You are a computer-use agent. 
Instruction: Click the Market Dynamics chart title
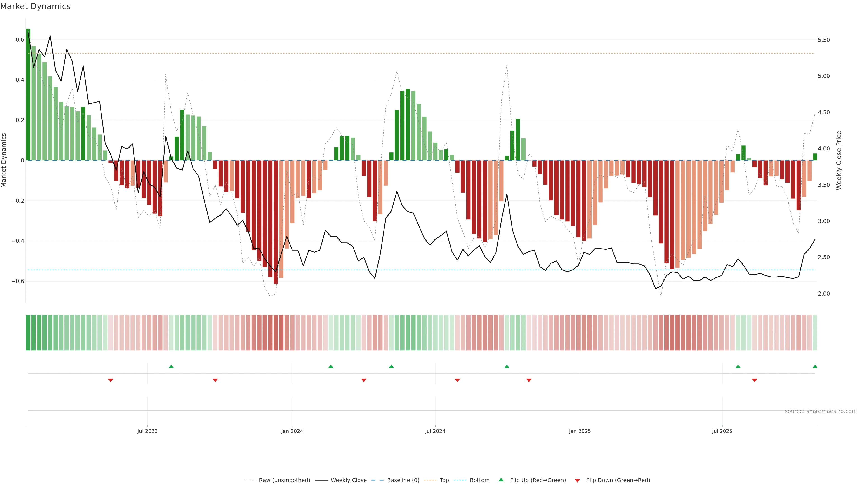click(35, 6)
